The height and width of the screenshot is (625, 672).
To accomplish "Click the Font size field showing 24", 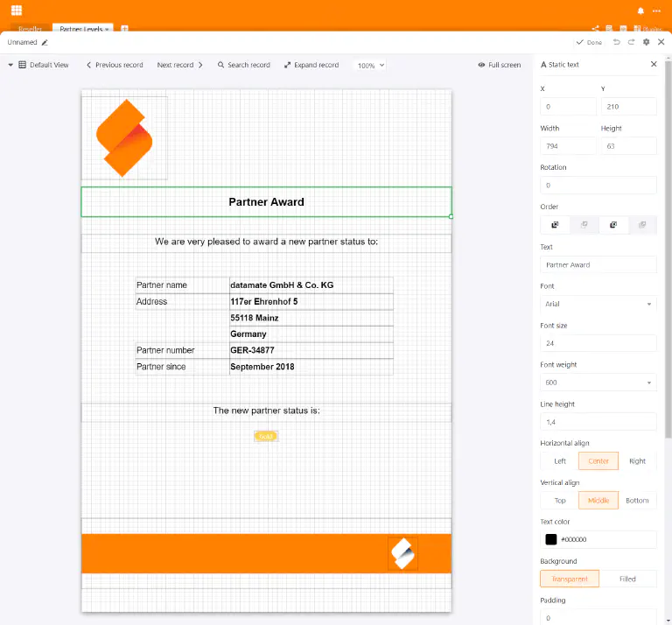I will point(598,343).
